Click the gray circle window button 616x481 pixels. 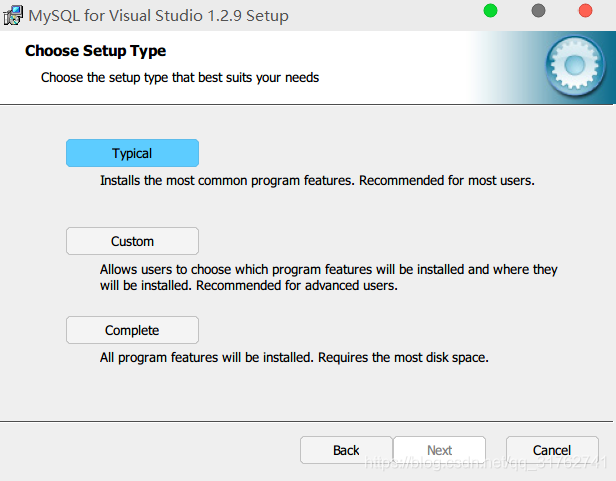[x=539, y=11]
